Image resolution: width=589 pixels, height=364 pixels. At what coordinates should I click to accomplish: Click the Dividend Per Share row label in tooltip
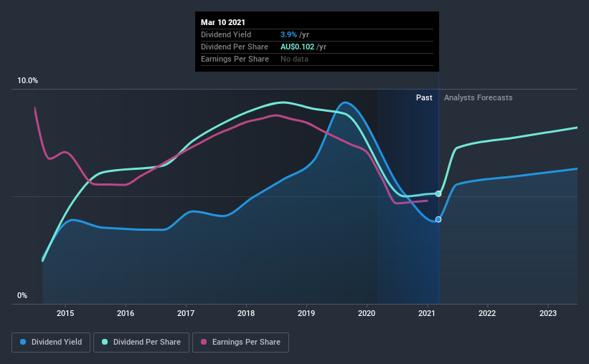tap(235, 47)
